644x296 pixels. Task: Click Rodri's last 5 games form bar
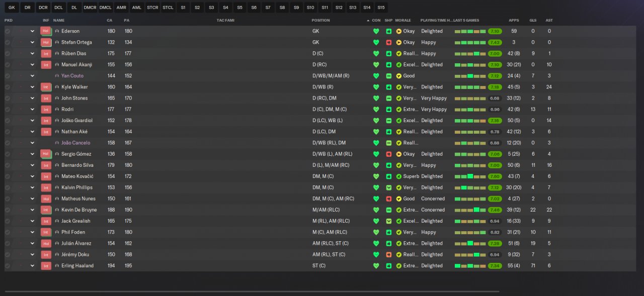(470, 109)
